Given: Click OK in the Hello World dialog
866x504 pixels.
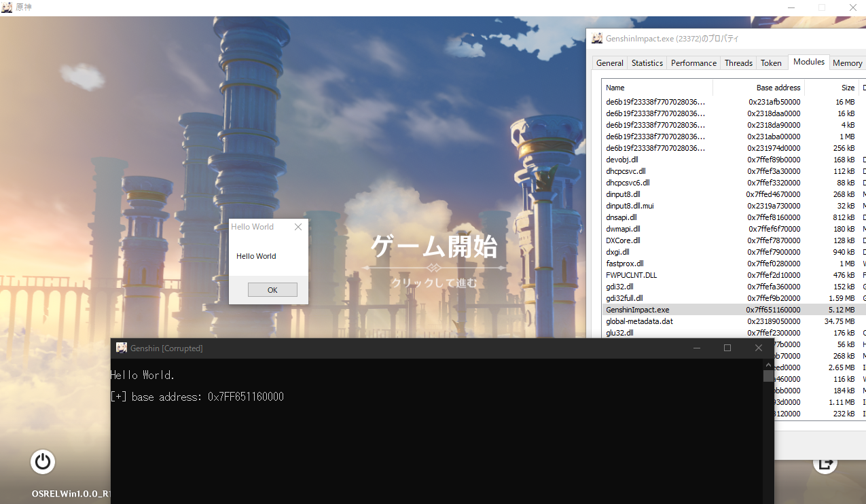Looking at the screenshot, I should coord(272,290).
